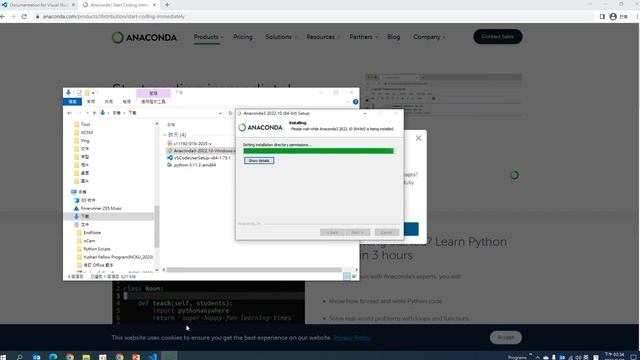Viewport: 640px width, 360px height.
Task: Click scroll-up arrow of Explorer sidebar
Action: tap(157, 123)
